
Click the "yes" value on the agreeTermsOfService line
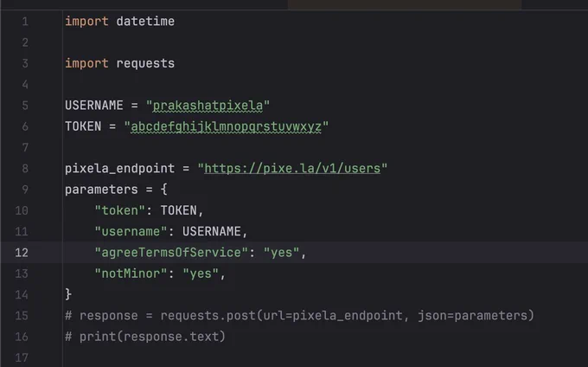[281, 253]
